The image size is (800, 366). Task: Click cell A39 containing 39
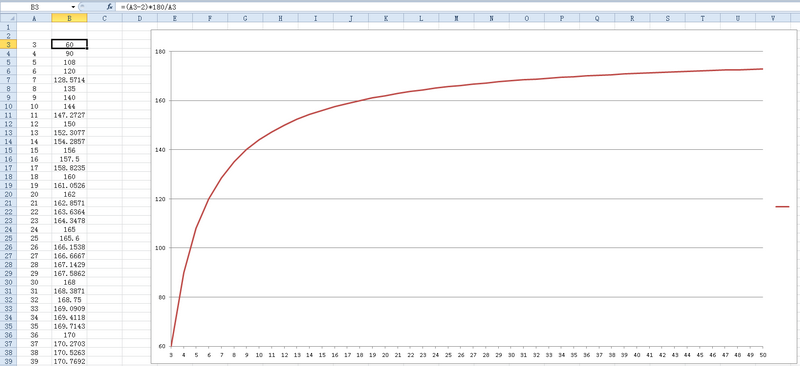(x=34, y=361)
